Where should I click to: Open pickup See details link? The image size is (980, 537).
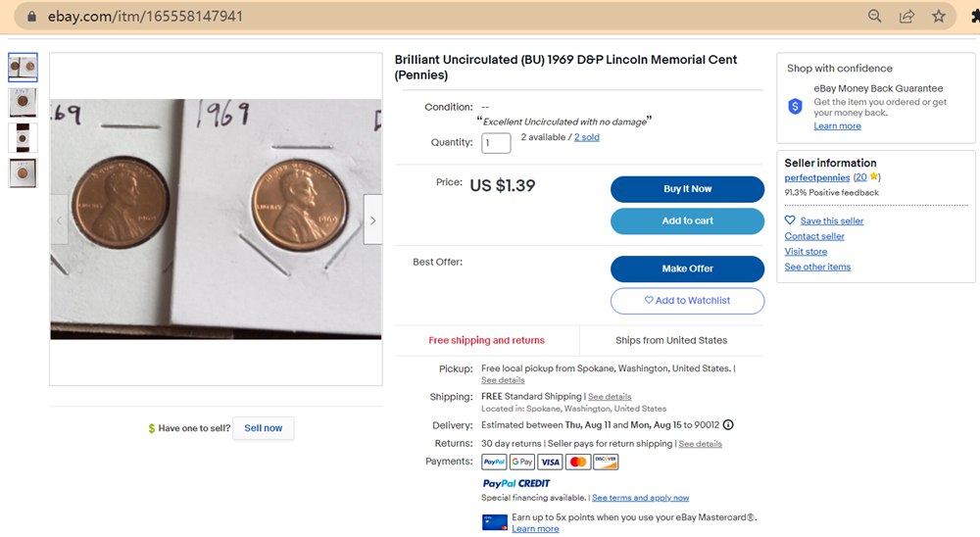click(x=503, y=380)
